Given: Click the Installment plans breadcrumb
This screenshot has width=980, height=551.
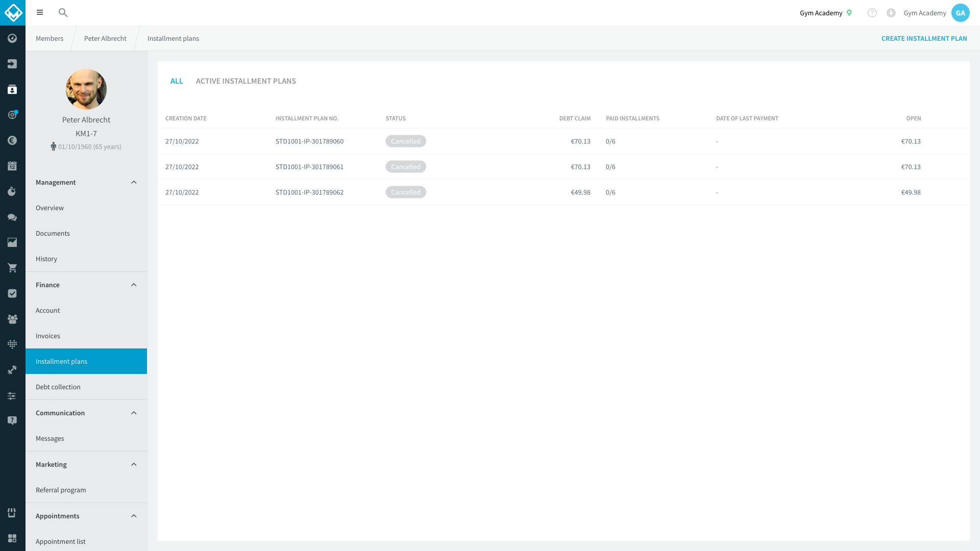Looking at the screenshot, I should [173, 38].
